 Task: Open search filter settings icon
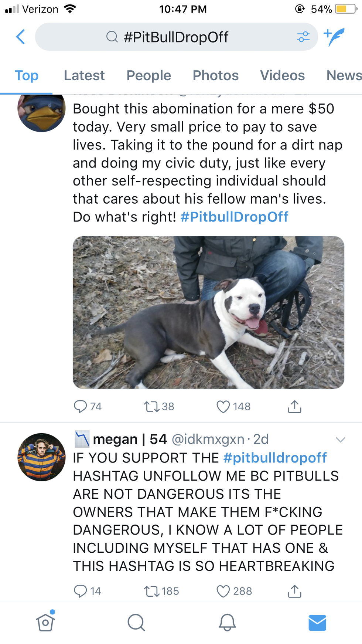303,37
